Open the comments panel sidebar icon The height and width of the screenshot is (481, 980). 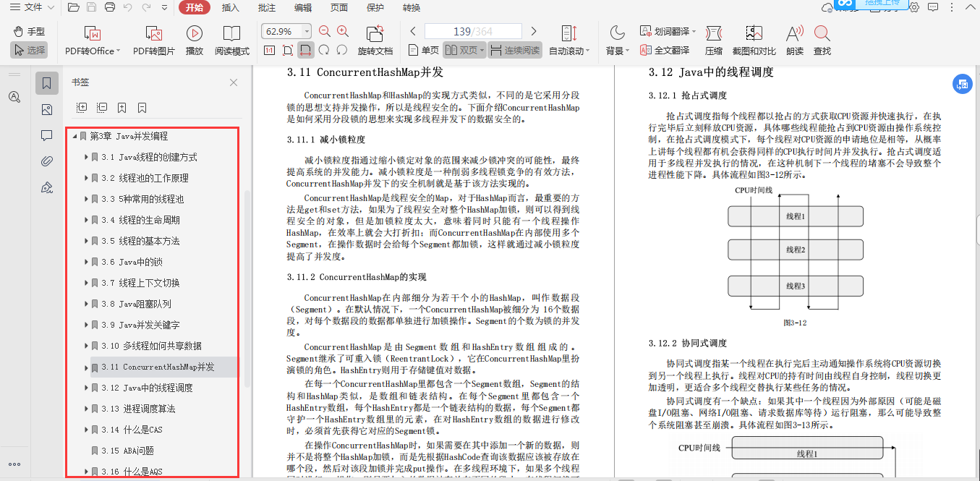pos(47,136)
